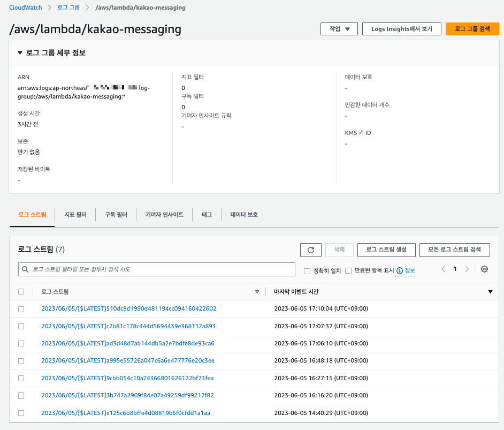The image size is (504, 430).
Task: Click 모든 로그 스트림 검색 button
Action: (454, 250)
